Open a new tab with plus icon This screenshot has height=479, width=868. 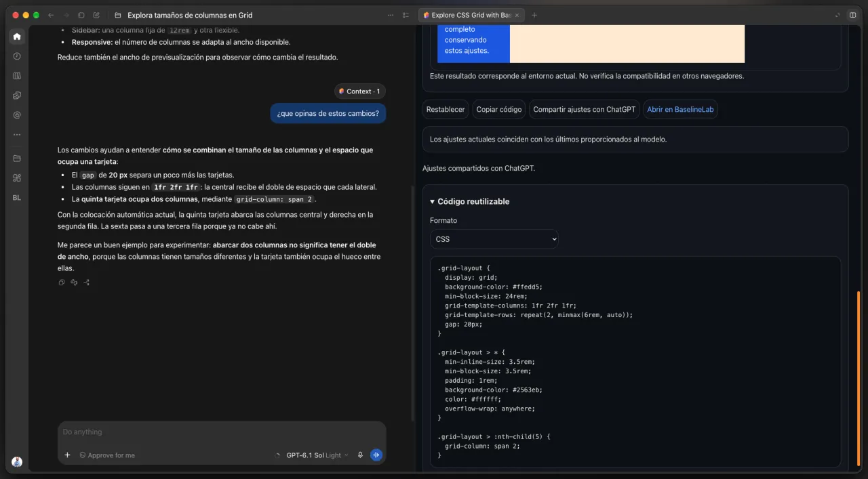(x=534, y=15)
